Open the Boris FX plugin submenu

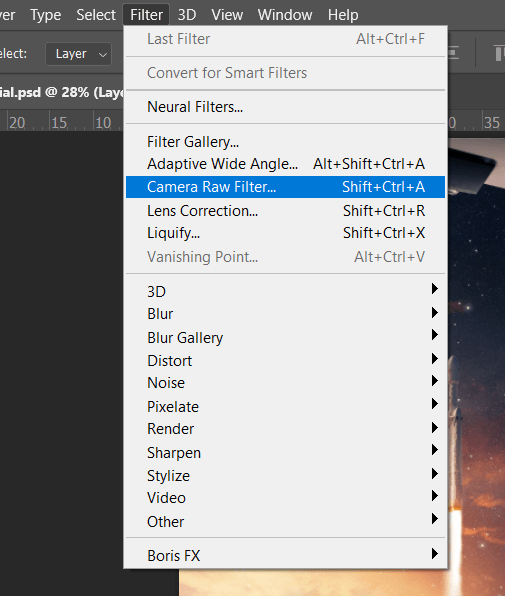[x=285, y=555]
